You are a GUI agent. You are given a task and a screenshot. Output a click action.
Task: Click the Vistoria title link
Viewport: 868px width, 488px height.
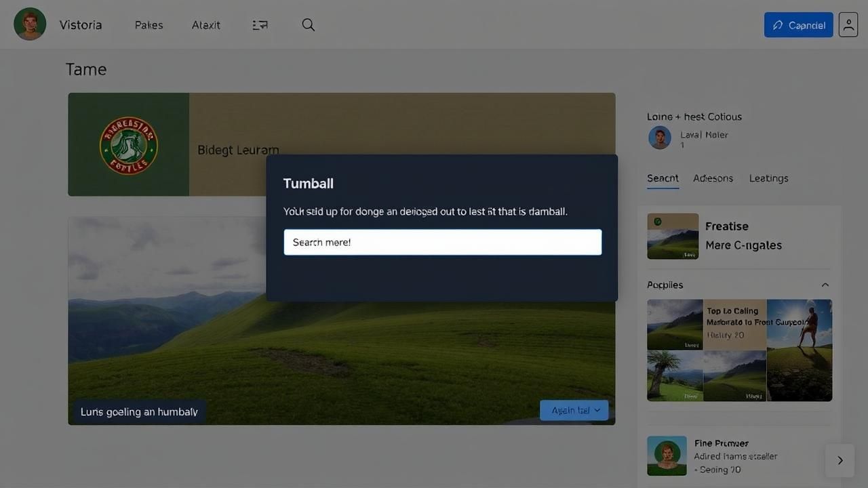click(80, 25)
